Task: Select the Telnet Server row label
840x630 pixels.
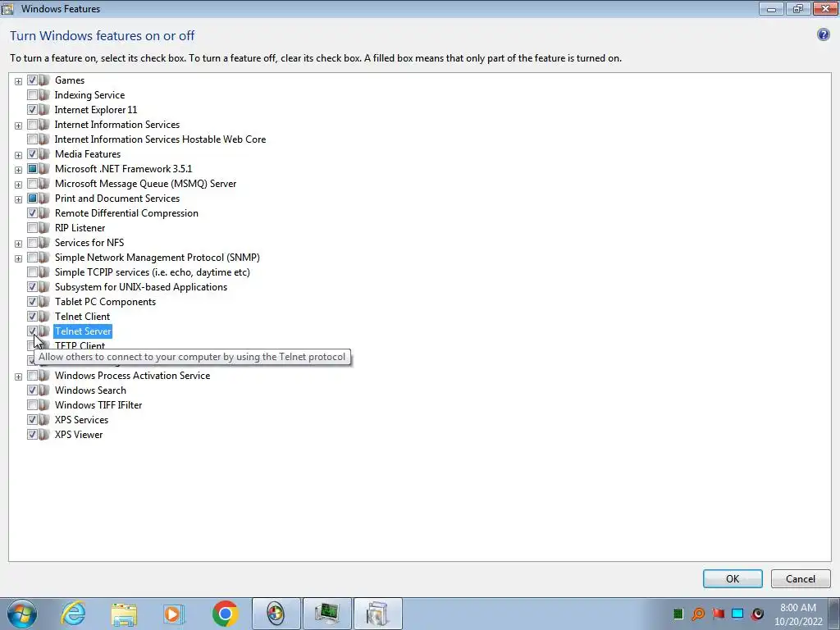Action: [x=83, y=331]
